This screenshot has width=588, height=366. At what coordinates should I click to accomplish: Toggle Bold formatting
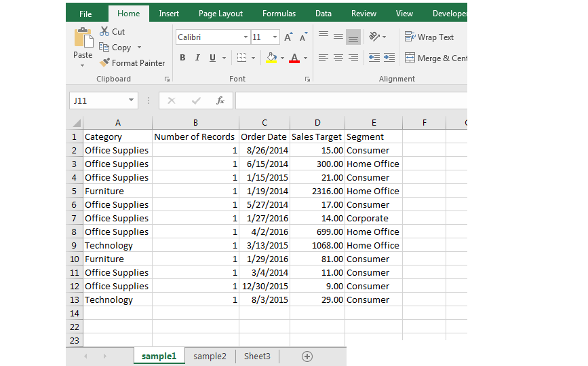click(182, 58)
